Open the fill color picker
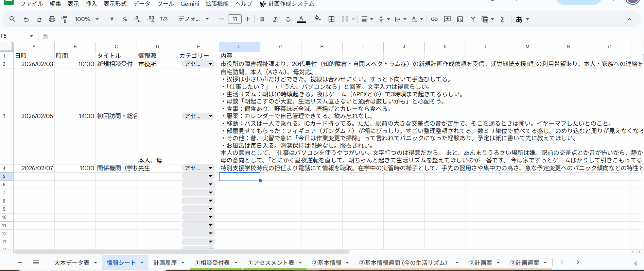This screenshot has width=644, height=271. point(318,19)
